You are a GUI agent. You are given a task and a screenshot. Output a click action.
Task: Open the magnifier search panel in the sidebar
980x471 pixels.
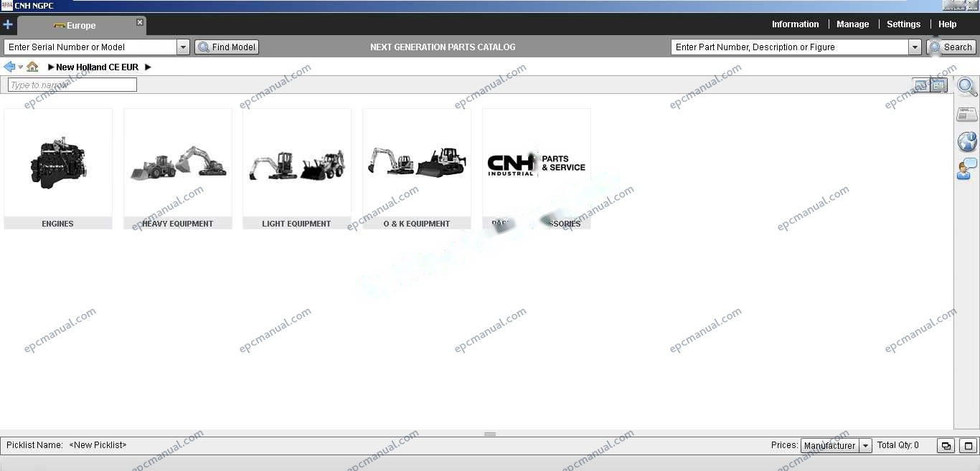click(x=967, y=87)
